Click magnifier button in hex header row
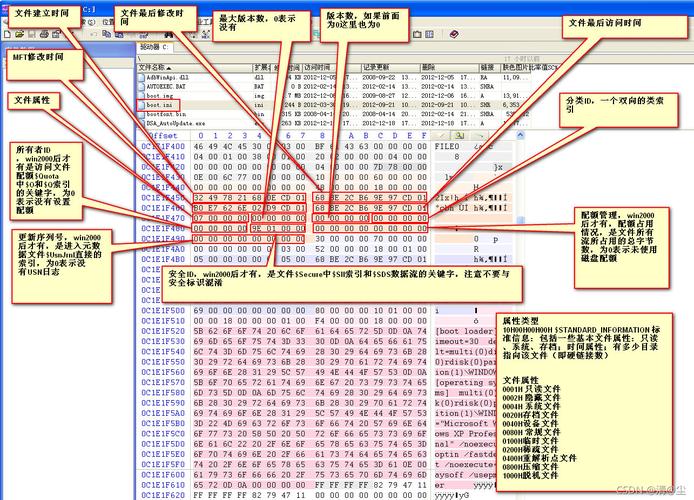Screen dimensions: 694x500 click(459, 135)
